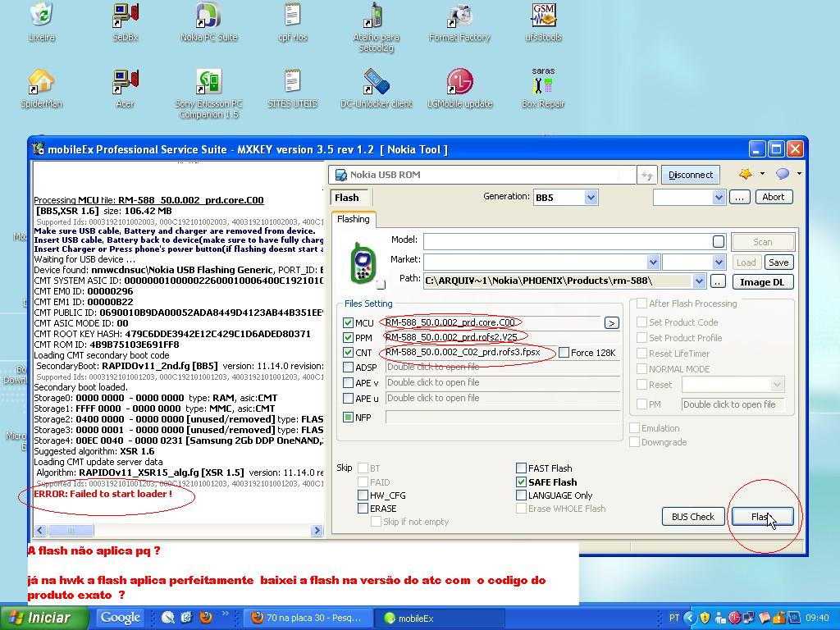The height and width of the screenshot is (630, 840).
Task: Enable the APE u checkbox
Action: pos(348,399)
